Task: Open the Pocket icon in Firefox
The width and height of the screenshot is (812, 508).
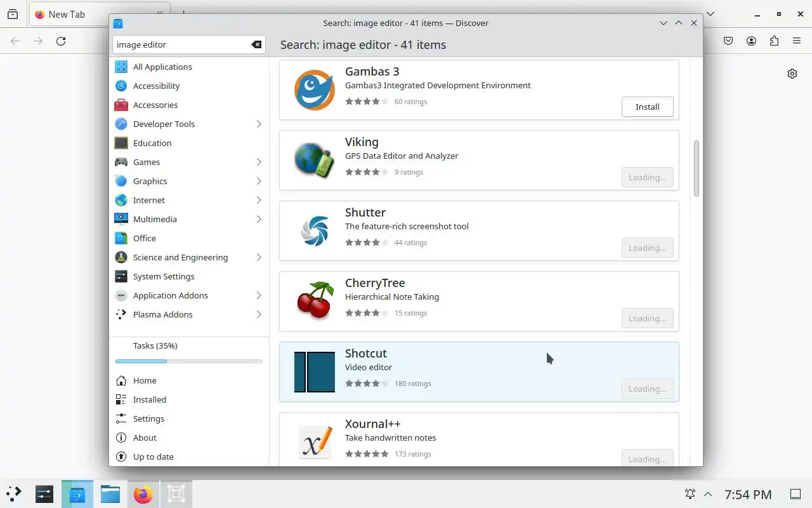Action: pyautogui.click(x=728, y=41)
